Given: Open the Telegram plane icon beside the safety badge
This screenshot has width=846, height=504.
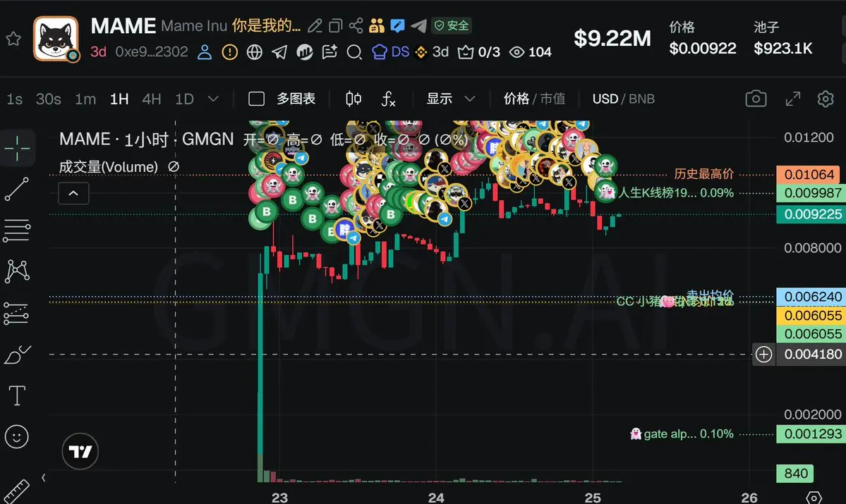Looking at the screenshot, I should click(418, 25).
